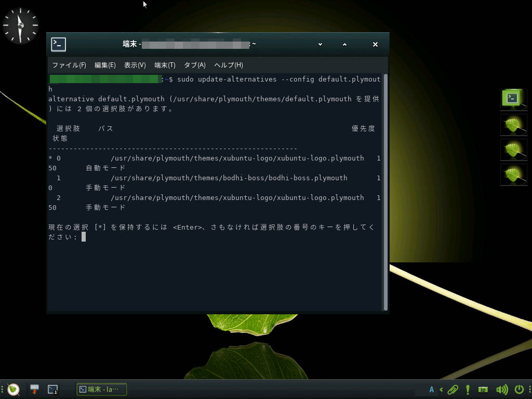Open the 編集(E) menu
532x399 pixels.
pos(105,65)
